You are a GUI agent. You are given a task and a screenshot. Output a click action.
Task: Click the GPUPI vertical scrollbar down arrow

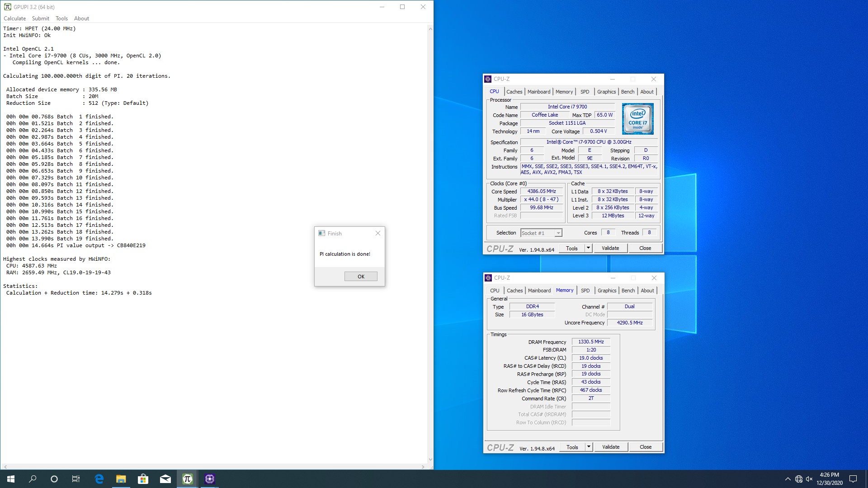(x=430, y=460)
